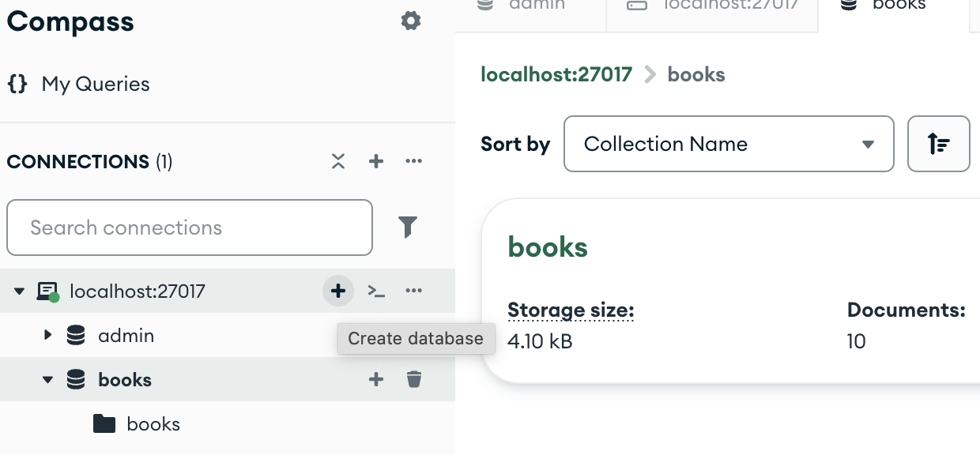
Task: Collapse all connections icon
Action: pos(338,161)
